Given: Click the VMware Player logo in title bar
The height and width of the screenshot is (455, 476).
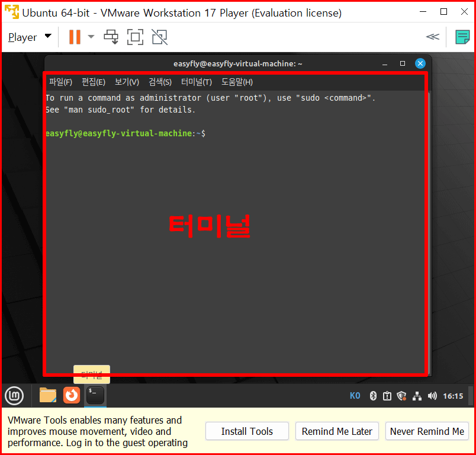Looking at the screenshot, I should coord(11,12).
